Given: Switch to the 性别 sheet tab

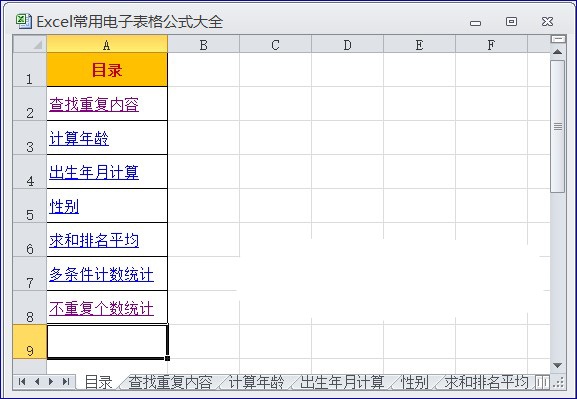Looking at the screenshot, I should point(415,382).
